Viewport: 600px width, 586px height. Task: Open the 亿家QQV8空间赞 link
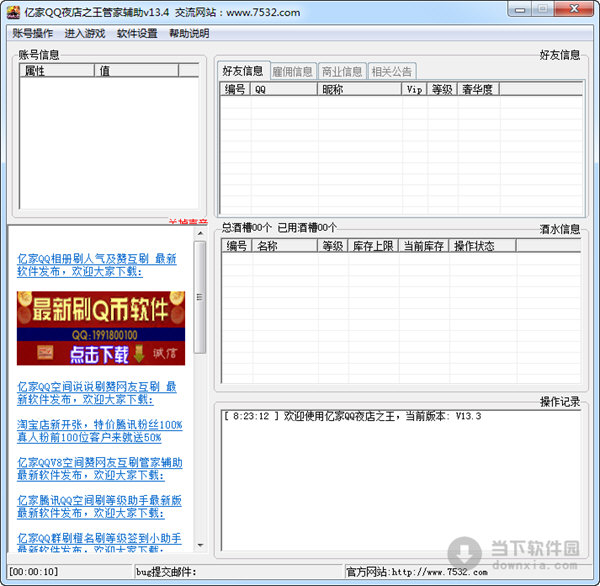tap(99, 469)
